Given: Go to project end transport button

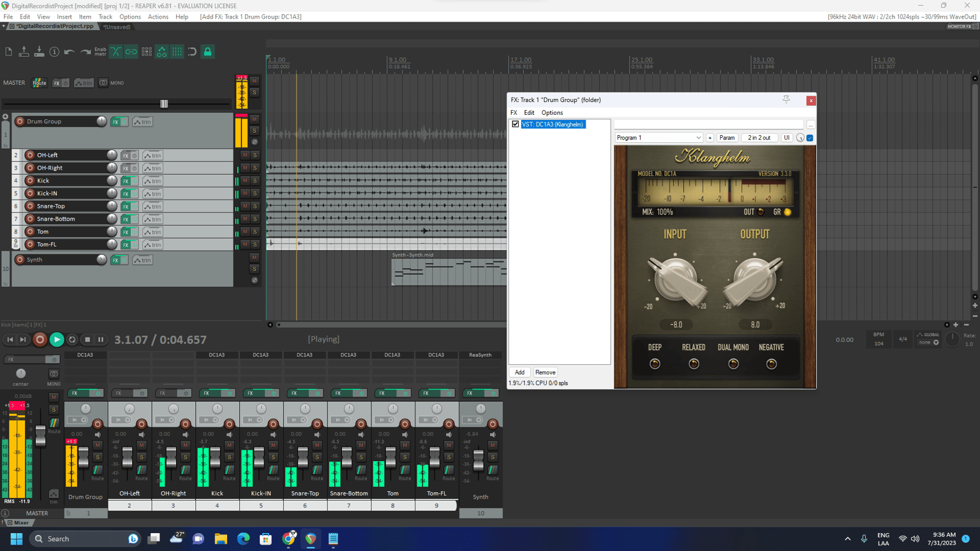Looking at the screenshot, I should (x=23, y=340).
